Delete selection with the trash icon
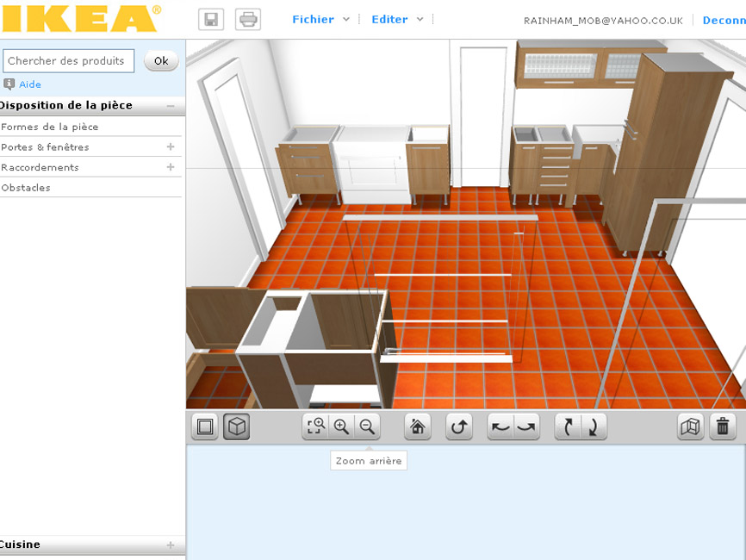 tap(723, 426)
